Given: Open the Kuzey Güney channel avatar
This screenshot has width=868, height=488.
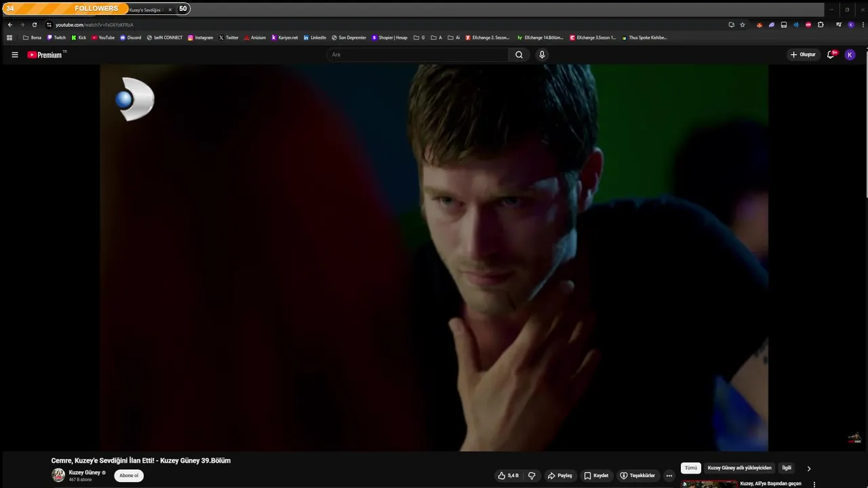Looking at the screenshot, I should pyautogui.click(x=58, y=475).
